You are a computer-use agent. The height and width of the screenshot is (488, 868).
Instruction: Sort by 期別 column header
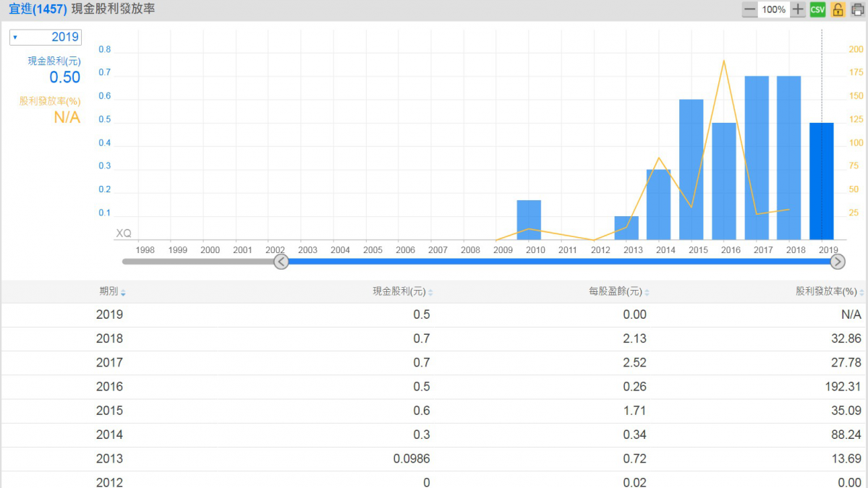coord(112,291)
